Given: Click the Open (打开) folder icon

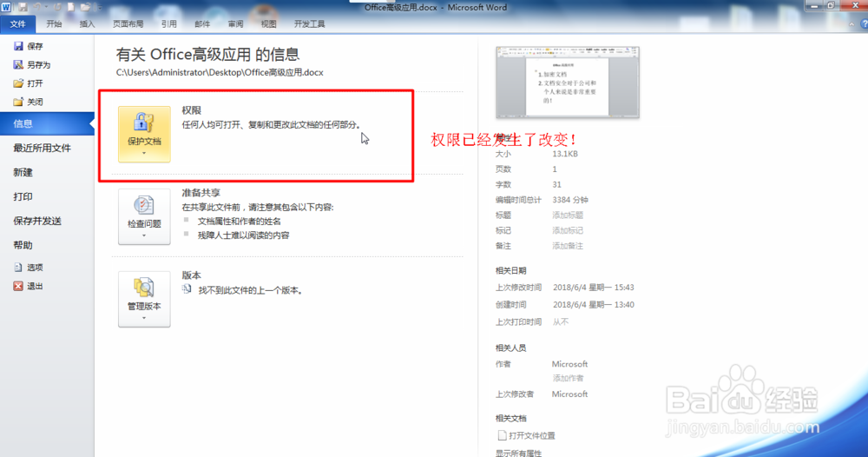Looking at the screenshot, I should pos(18,83).
